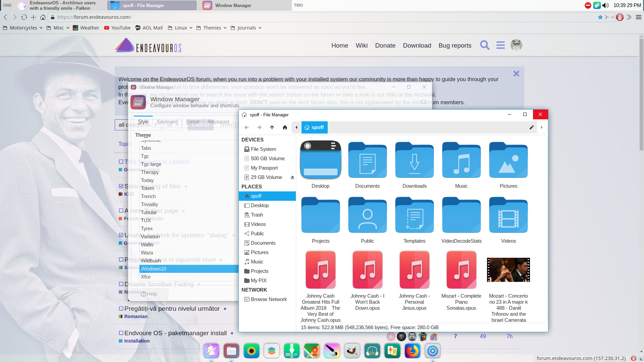Select Mozart - Complete Piano Sonatas.opus file
644x362 pixels.
tap(462, 270)
